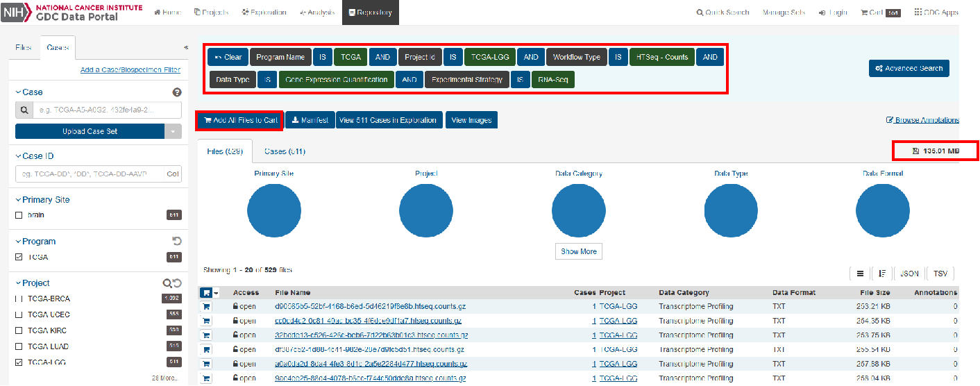Screen dimensions: 980x386
Task: Click the Go button for Case ID
Action: (x=173, y=174)
